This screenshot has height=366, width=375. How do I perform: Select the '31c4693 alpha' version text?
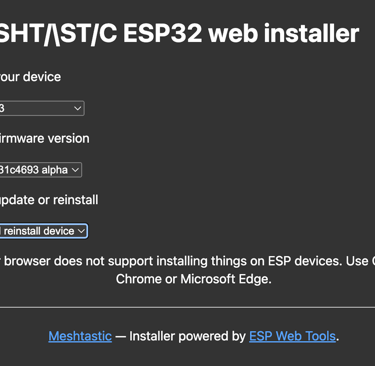click(x=34, y=170)
